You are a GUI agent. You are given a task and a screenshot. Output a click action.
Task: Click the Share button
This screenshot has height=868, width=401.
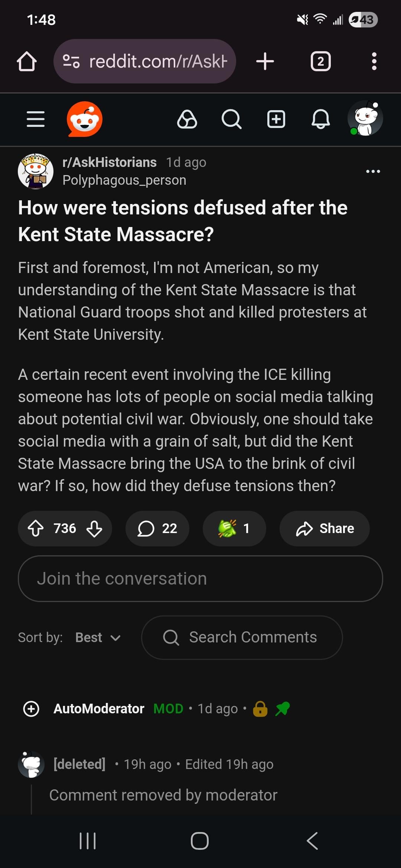pos(325,528)
